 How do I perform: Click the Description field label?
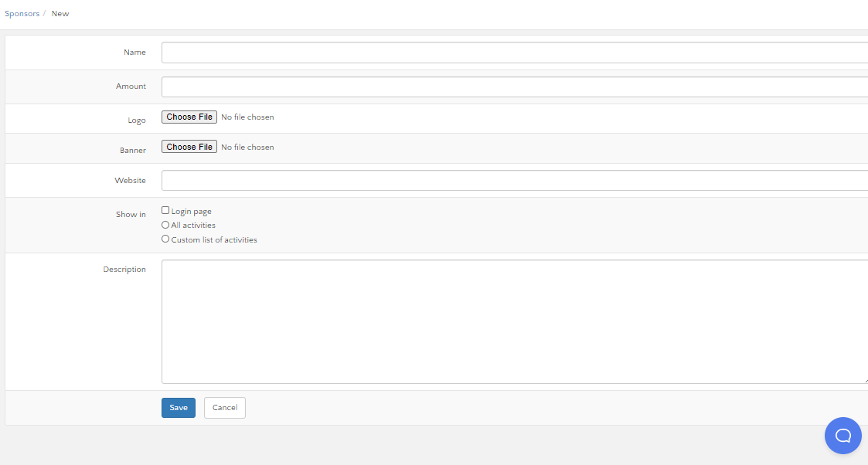click(x=124, y=270)
